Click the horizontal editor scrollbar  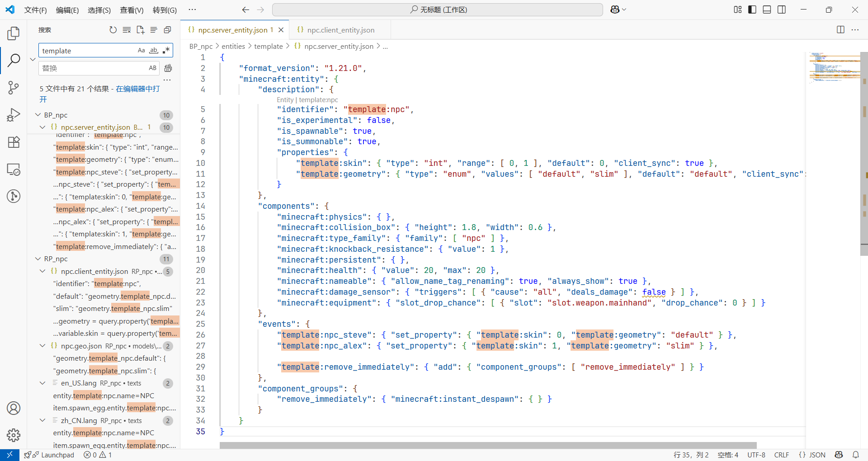[x=488, y=445]
